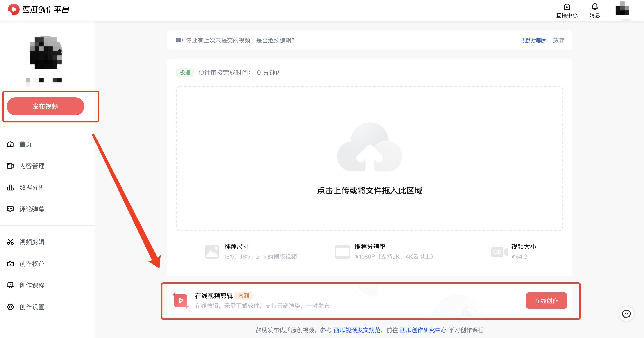Select 创作课程 in the sidebar

[x=32, y=285]
